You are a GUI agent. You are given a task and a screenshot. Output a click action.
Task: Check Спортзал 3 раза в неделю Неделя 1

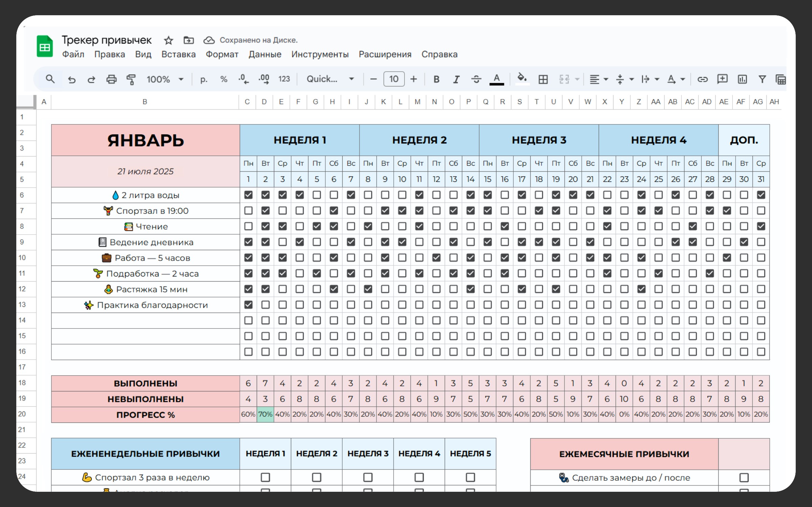tap(265, 477)
